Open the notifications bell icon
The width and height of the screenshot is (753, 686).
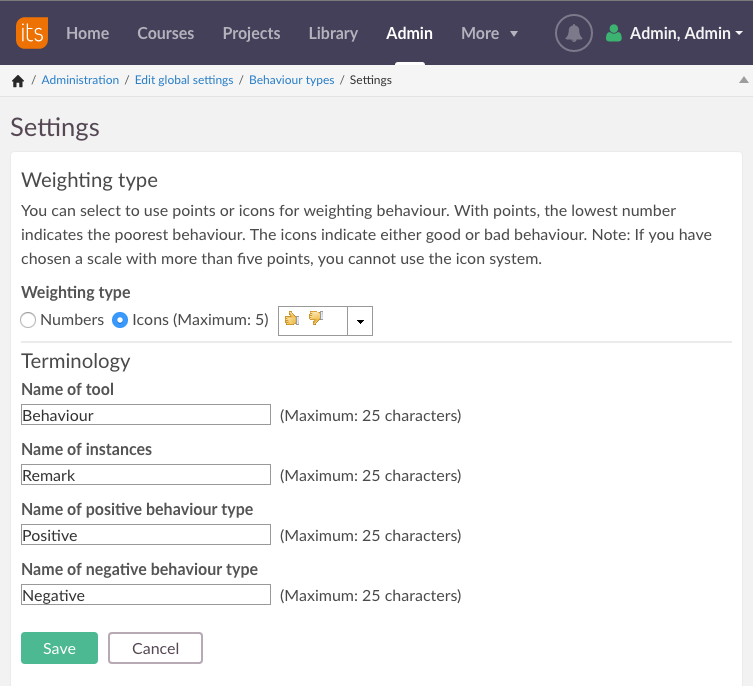[x=573, y=33]
